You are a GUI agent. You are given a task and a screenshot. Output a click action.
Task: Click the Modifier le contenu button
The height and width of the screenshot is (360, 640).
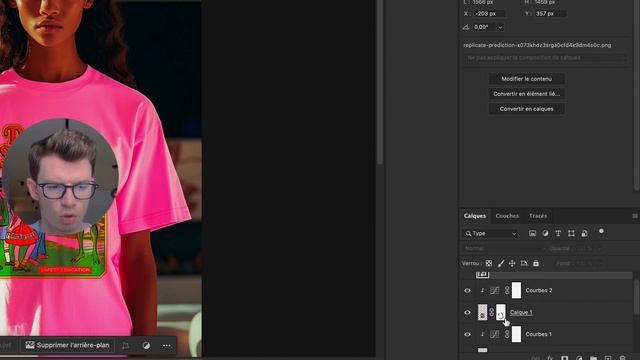pos(527,79)
